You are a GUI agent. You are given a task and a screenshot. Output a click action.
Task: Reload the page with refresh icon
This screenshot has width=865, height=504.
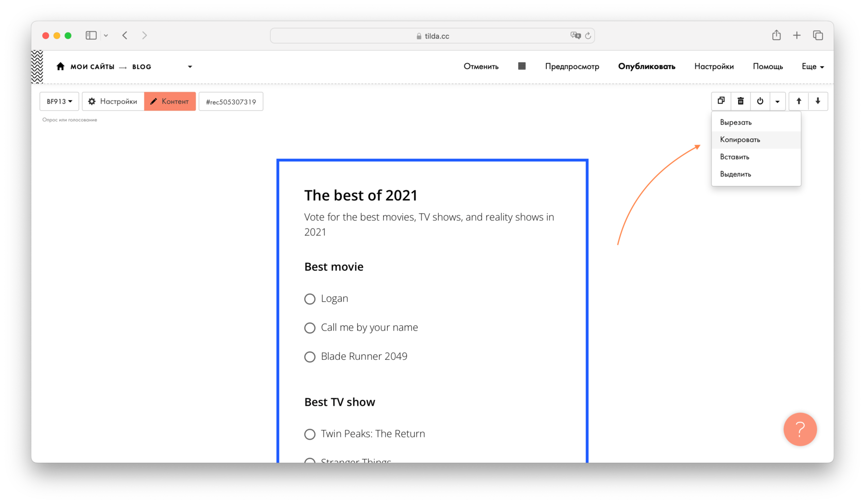tap(588, 36)
